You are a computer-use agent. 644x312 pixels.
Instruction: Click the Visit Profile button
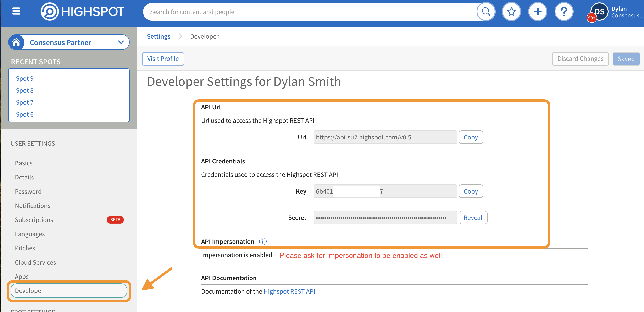point(163,59)
